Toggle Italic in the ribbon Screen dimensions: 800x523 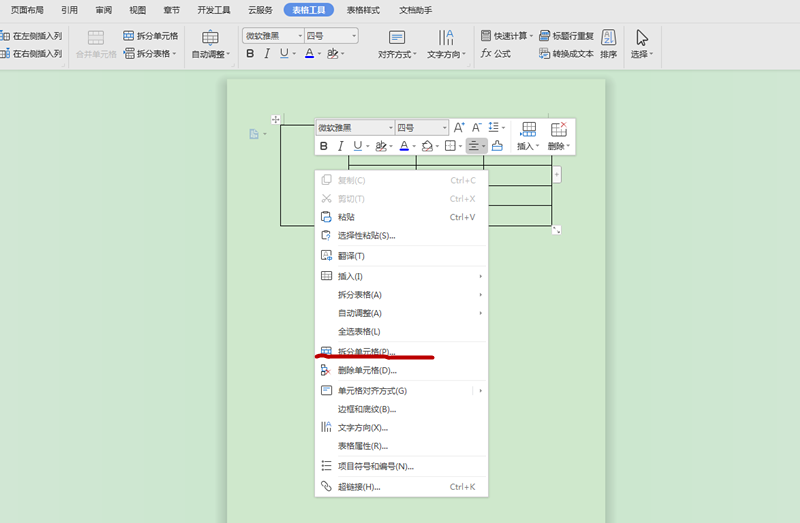coord(267,54)
